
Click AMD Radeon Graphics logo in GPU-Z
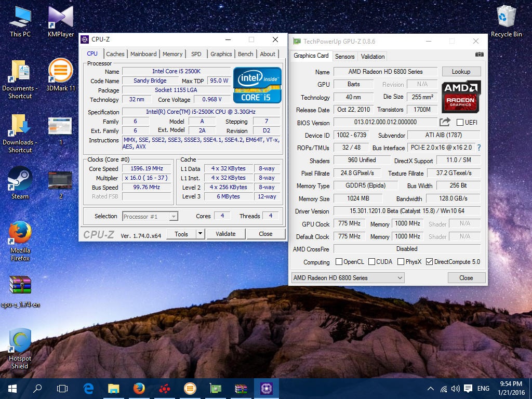coord(461,97)
